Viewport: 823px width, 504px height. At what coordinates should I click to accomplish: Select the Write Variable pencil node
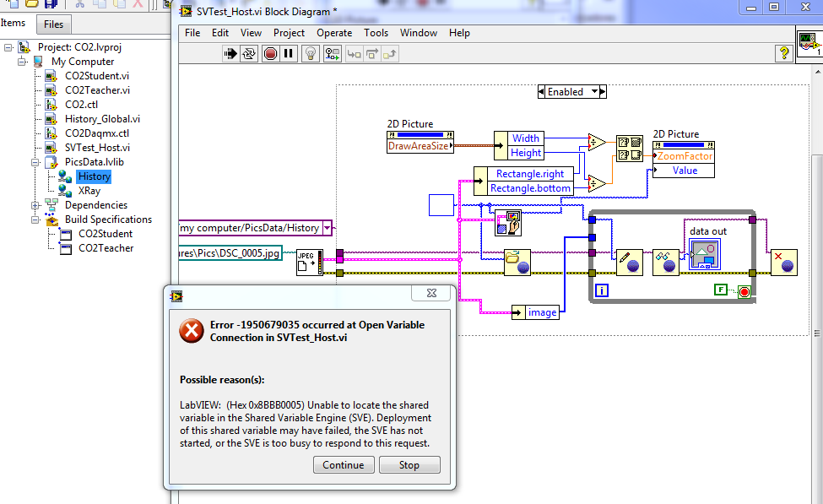(630, 263)
